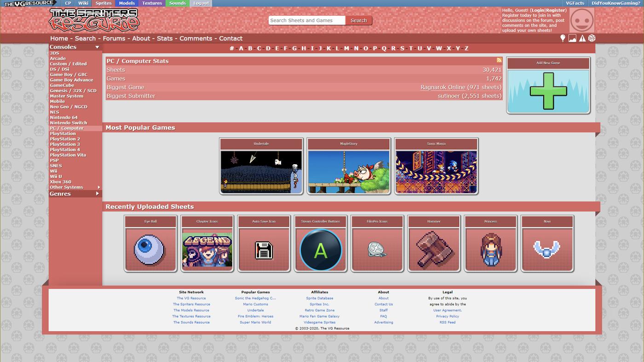Switch to the Textures tab
The image size is (644, 362).
click(x=152, y=3)
